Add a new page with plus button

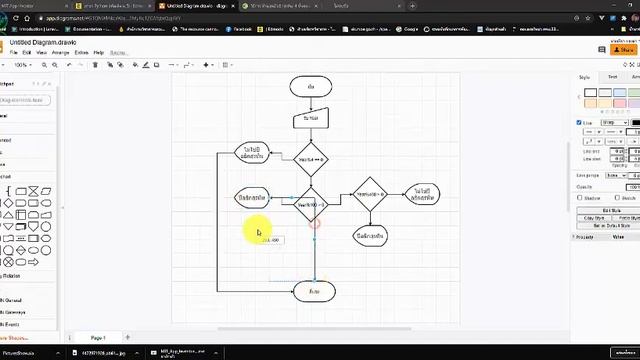pos(128,337)
